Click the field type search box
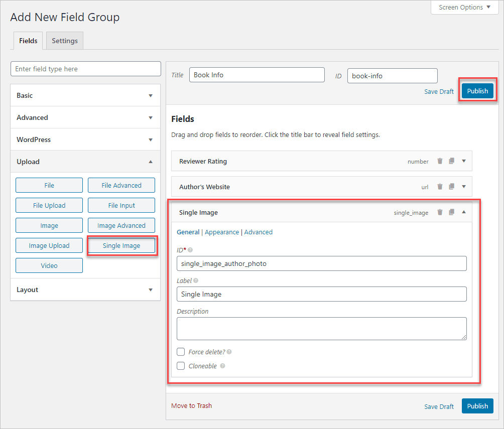 [x=85, y=69]
